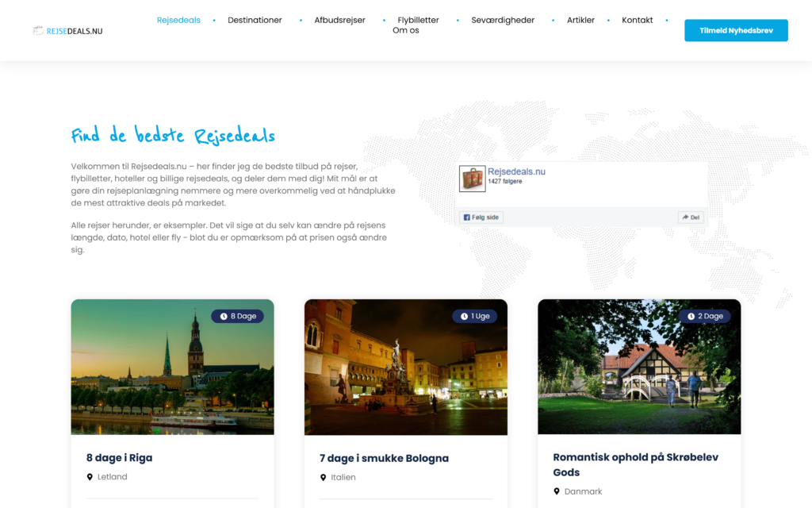Click the location pin beside Danmark

(x=557, y=491)
